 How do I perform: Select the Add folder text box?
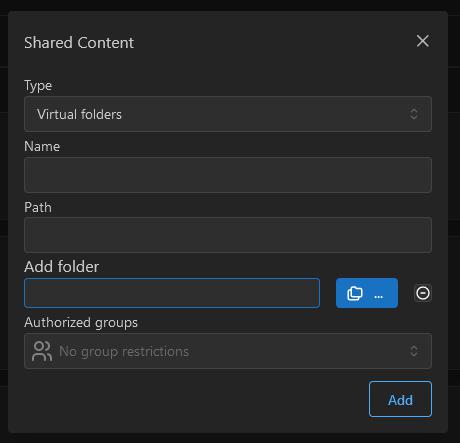(x=172, y=293)
